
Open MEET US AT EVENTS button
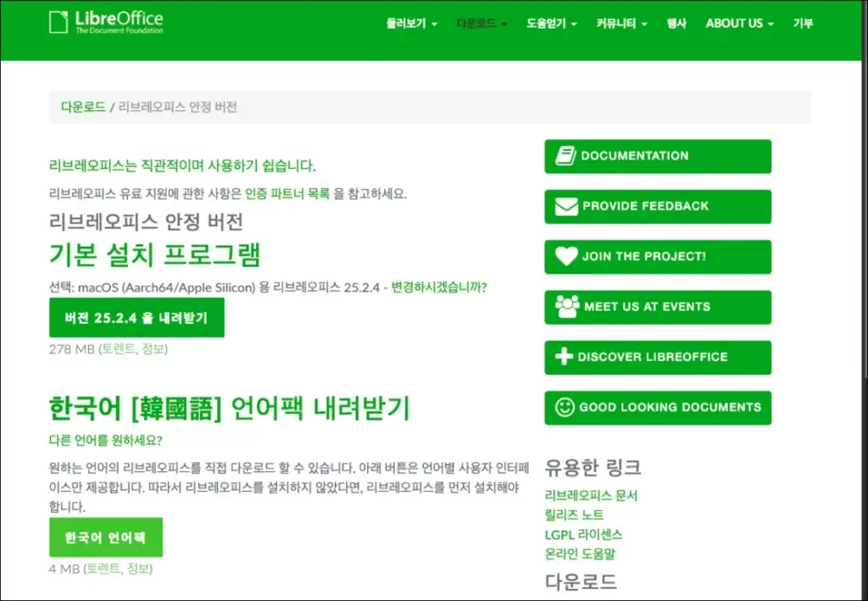pos(658,307)
